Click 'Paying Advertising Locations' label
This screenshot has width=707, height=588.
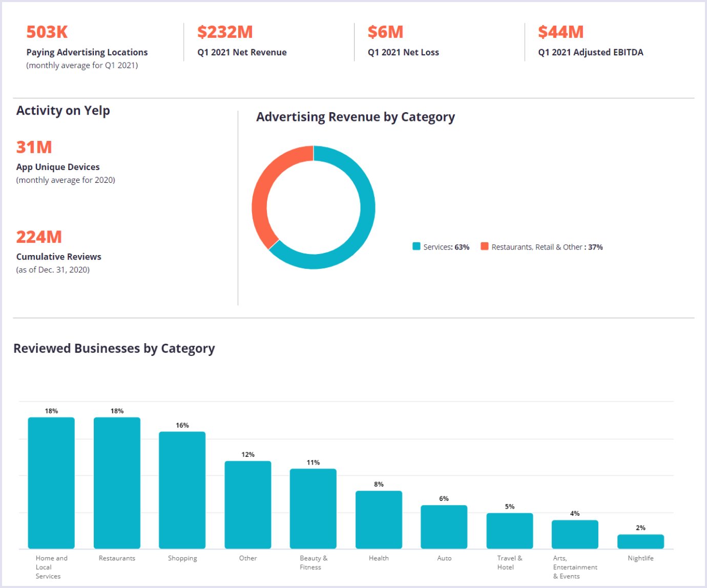(87, 52)
